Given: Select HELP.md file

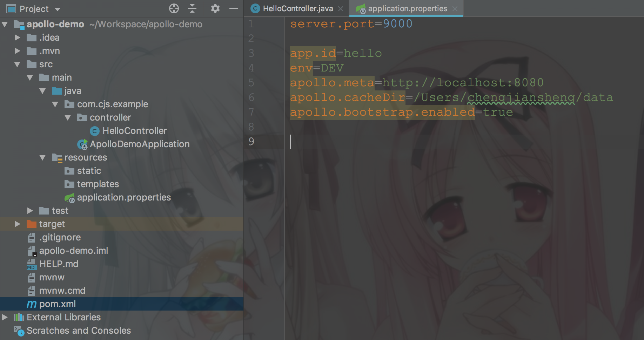Looking at the screenshot, I should coord(59,264).
